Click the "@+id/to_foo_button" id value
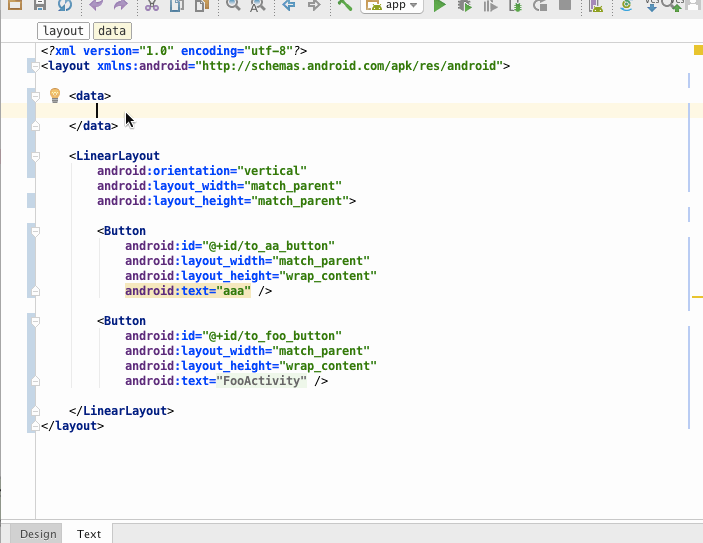 click(x=272, y=336)
